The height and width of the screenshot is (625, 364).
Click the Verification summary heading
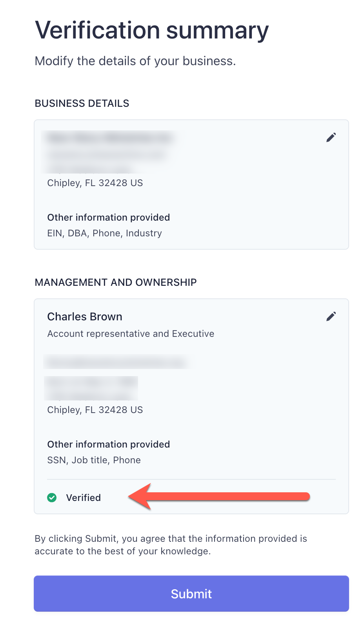click(x=152, y=30)
